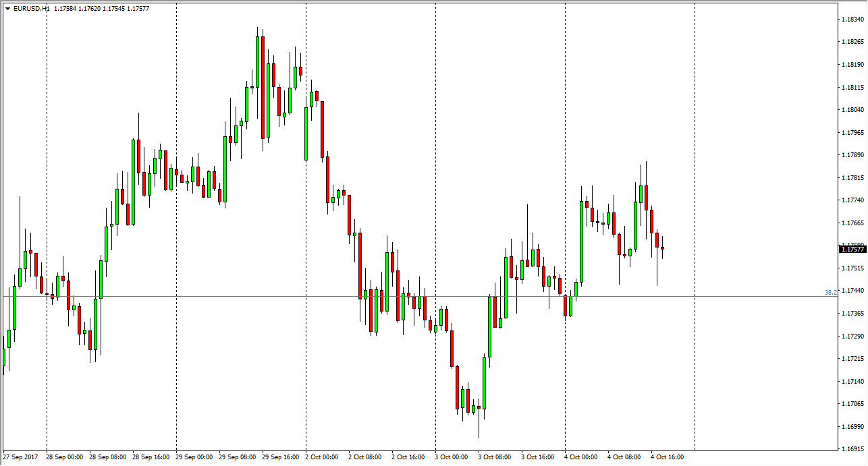Viewport: 868px width, 466px height.
Task: Select the 27 Sep 2017 date label
Action: [x=20, y=457]
